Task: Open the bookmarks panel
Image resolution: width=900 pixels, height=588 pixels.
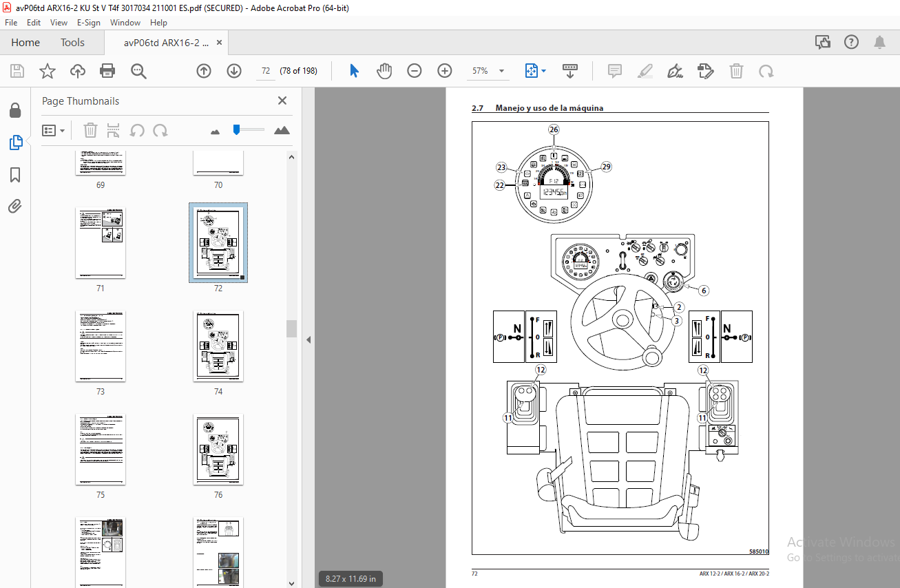Action: point(15,175)
